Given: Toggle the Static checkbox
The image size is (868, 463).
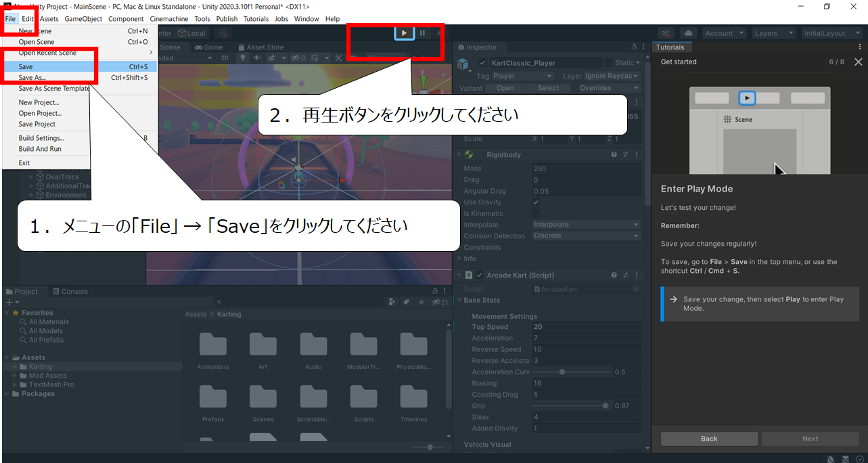Looking at the screenshot, I should click(x=608, y=63).
